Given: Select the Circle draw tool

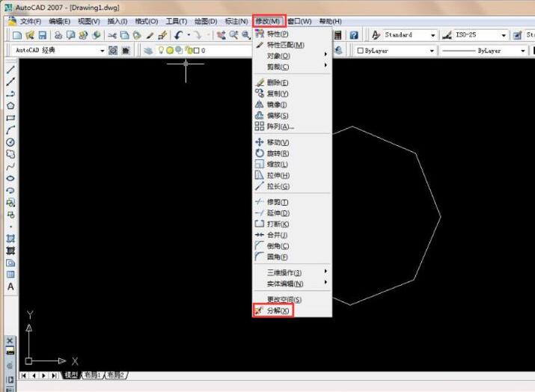Looking at the screenshot, I should tap(10, 142).
